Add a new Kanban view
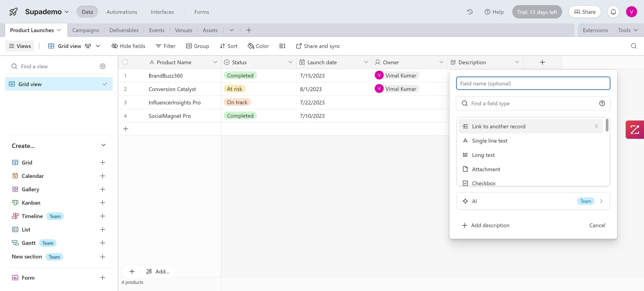The height and width of the screenshot is (291, 644). (103, 203)
